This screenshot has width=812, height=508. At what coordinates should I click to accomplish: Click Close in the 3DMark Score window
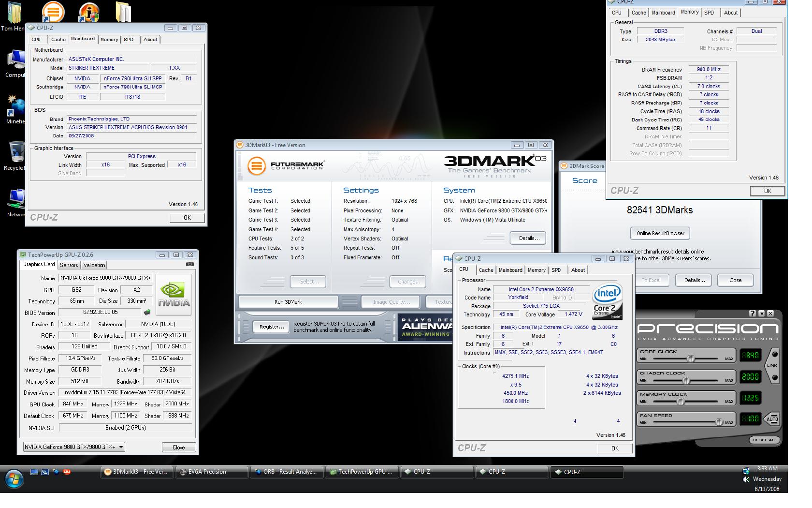[x=735, y=280]
